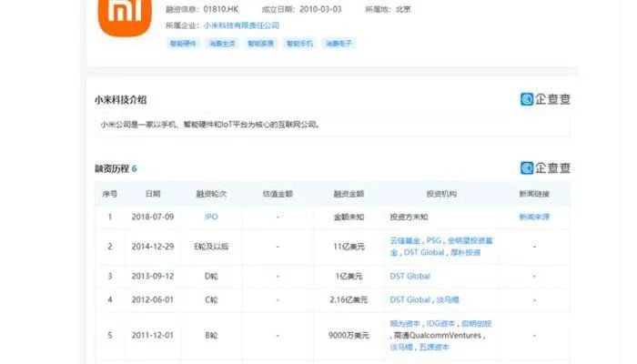
Task: Click the 9000万美元 amount cell
Action: coord(349,336)
